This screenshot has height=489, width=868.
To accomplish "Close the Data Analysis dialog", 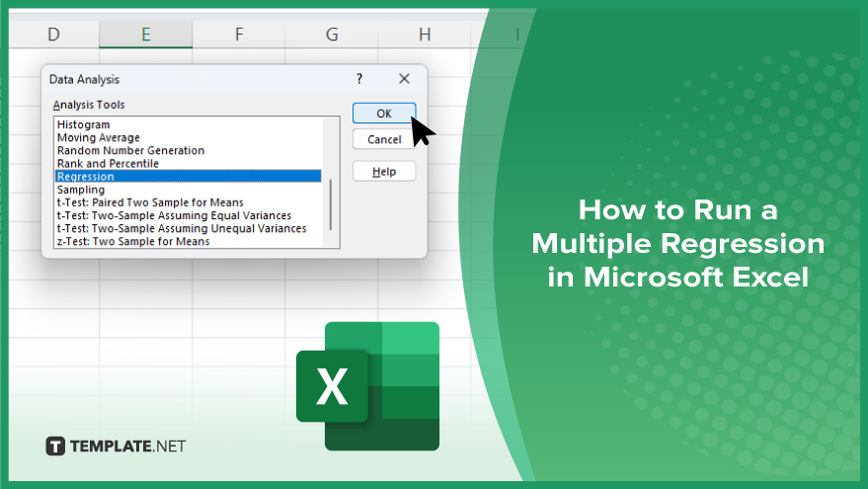I will pos(404,79).
